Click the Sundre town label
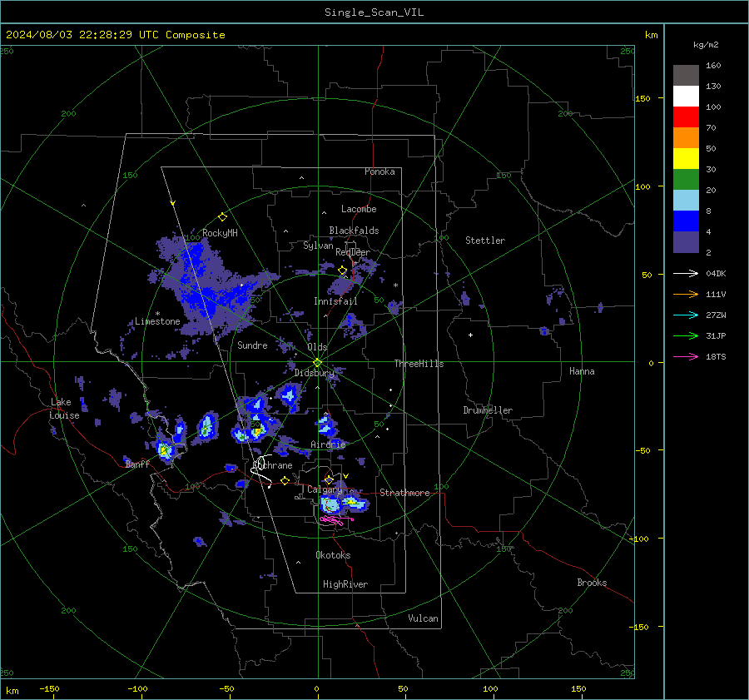This screenshot has height=700, width=749. click(x=252, y=345)
